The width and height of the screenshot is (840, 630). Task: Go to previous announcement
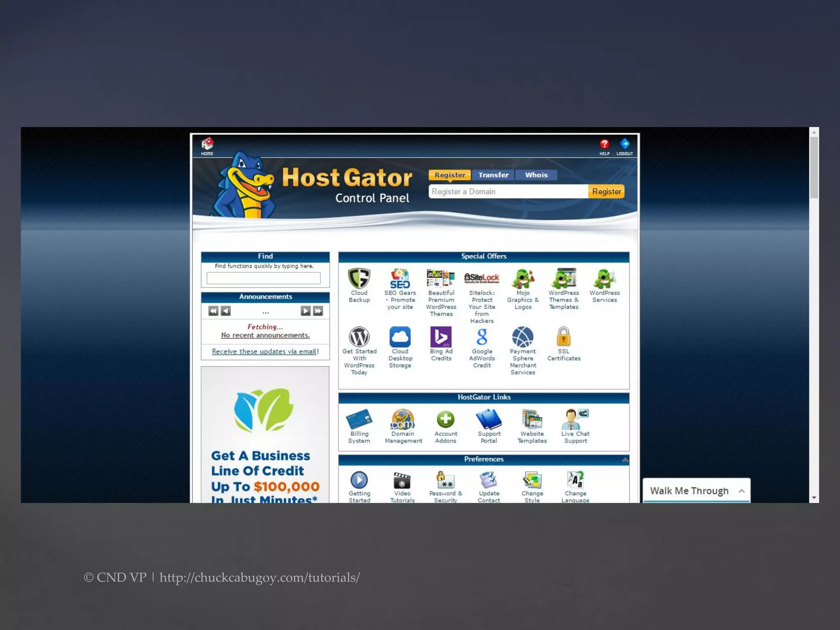226,311
